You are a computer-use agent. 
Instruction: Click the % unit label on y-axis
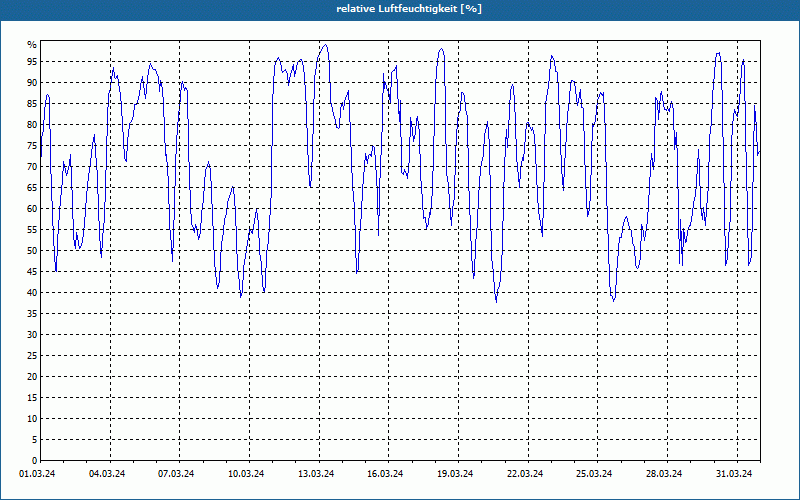point(32,45)
